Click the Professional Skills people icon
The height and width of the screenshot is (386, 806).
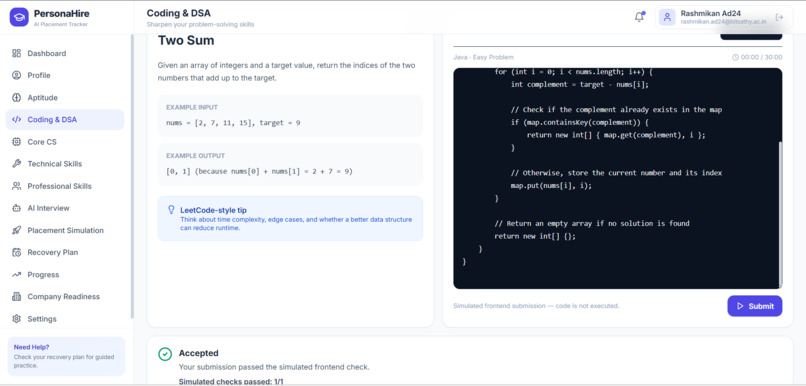16,186
